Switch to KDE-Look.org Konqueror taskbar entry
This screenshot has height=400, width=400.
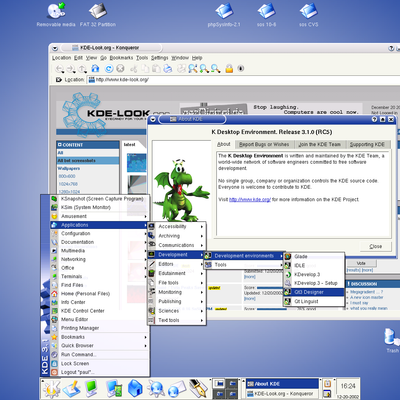[x=283, y=394]
